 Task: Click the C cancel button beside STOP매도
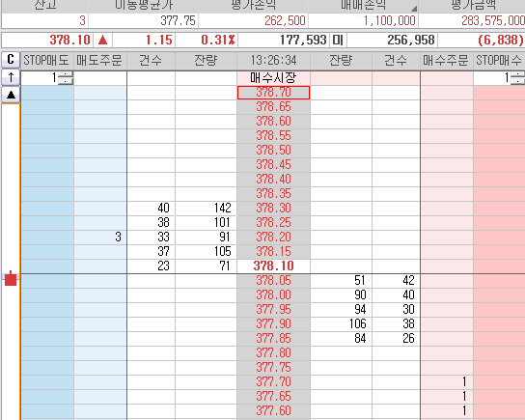11,60
